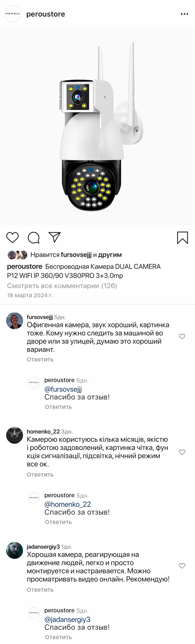The height and width of the screenshot is (644, 195).
Task: Save post with bookmark icon
Action: [x=183, y=238]
